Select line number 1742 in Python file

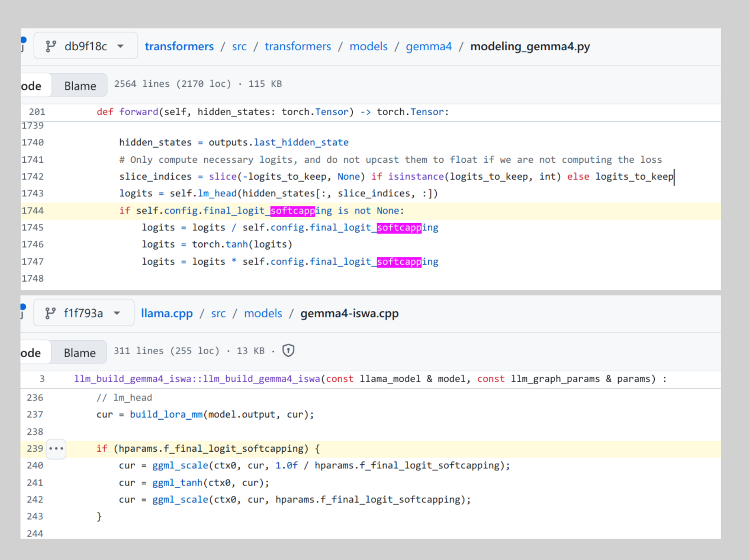33,176
